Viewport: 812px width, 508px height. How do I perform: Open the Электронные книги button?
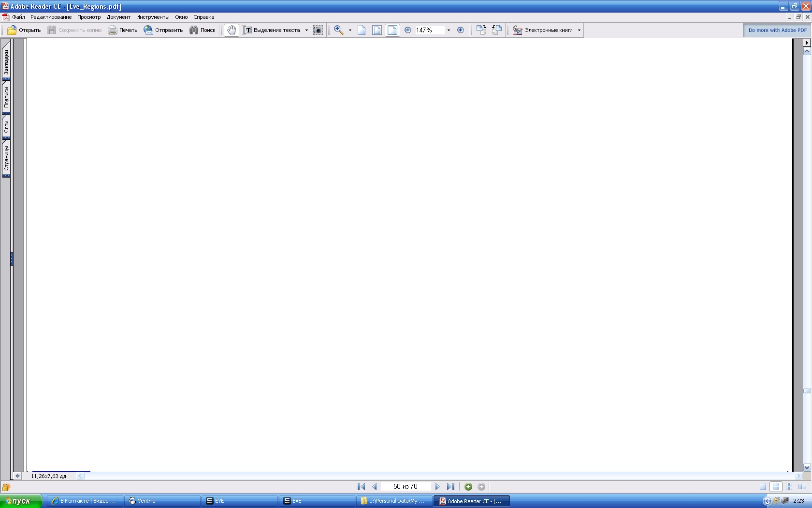pyautogui.click(x=543, y=30)
